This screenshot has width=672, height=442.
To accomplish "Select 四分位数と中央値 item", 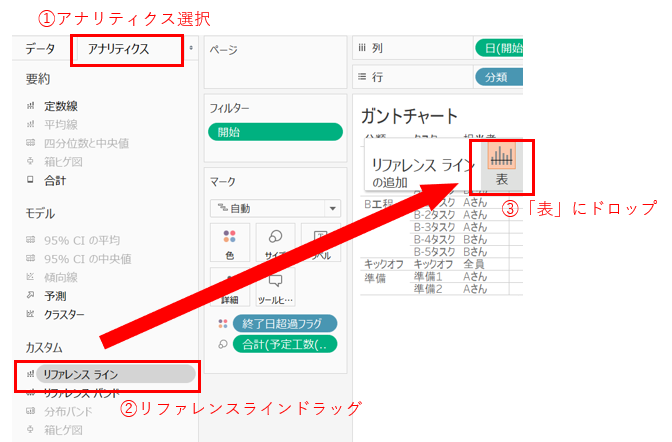I will click(87, 143).
